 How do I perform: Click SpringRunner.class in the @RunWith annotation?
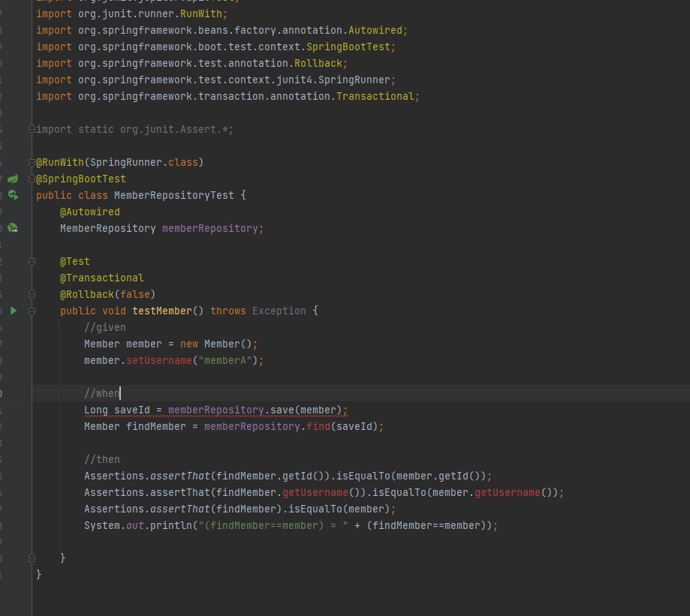click(144, 162)
